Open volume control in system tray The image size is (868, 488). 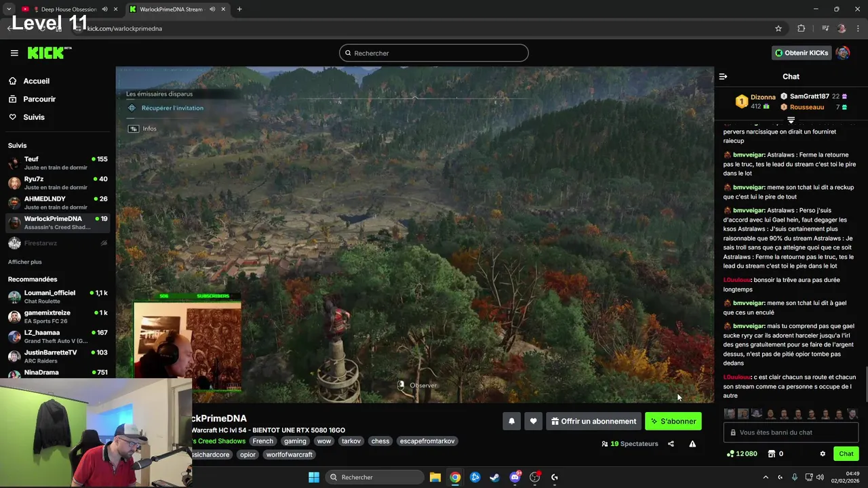(x=820, y=477)
